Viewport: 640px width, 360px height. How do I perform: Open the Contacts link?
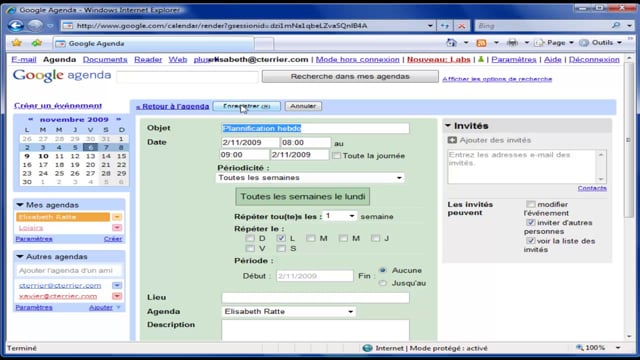pos(592,188)
